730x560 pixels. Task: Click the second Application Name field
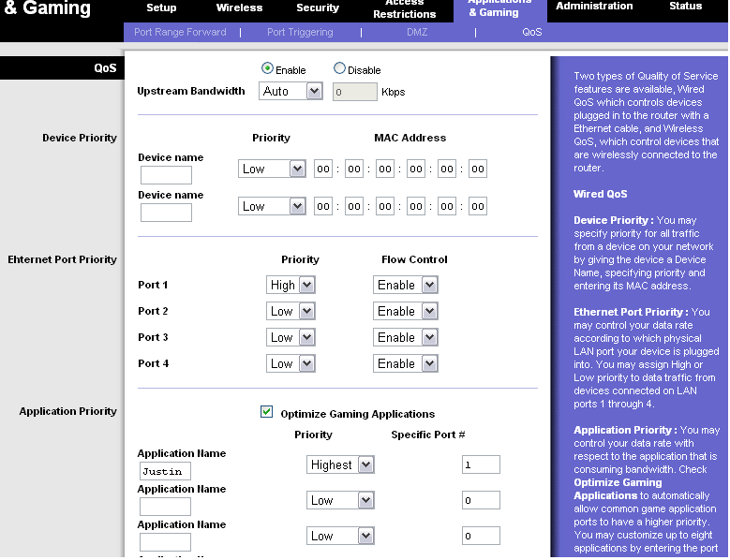point(165,507)
